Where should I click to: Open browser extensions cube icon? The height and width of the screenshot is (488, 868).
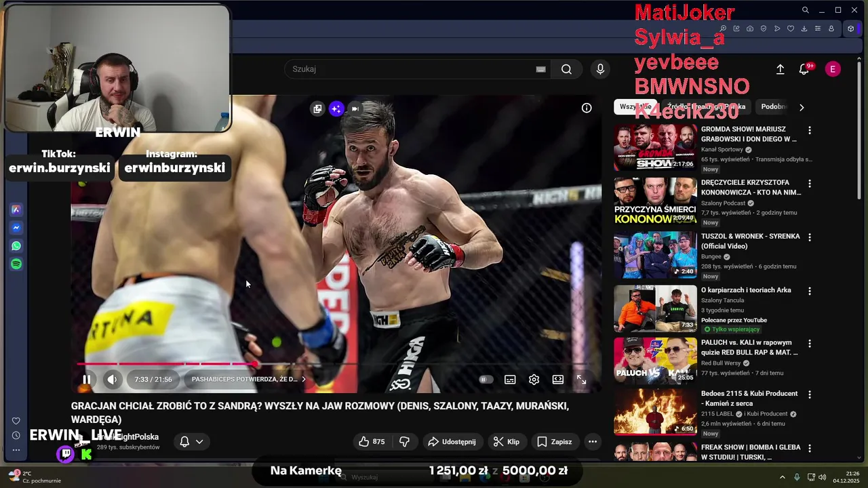click(851, 28)
